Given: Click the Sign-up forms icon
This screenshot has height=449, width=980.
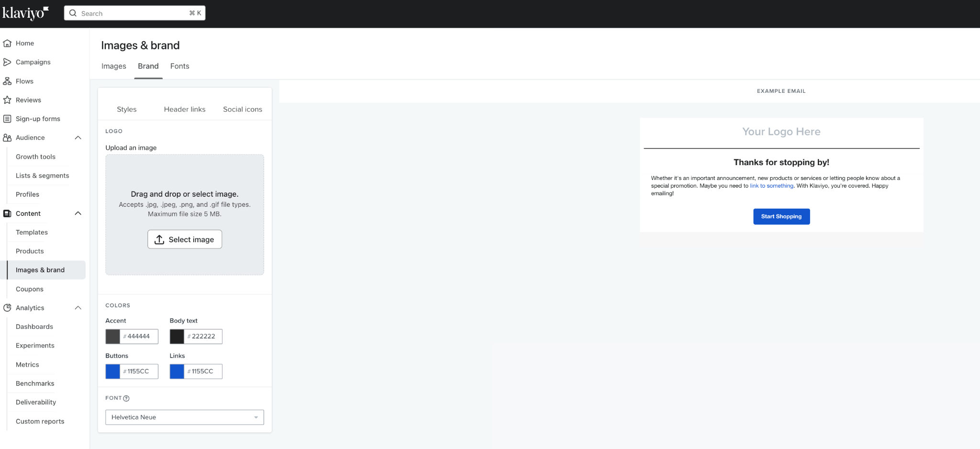Looking at the screenshot, I should (7, 119).
